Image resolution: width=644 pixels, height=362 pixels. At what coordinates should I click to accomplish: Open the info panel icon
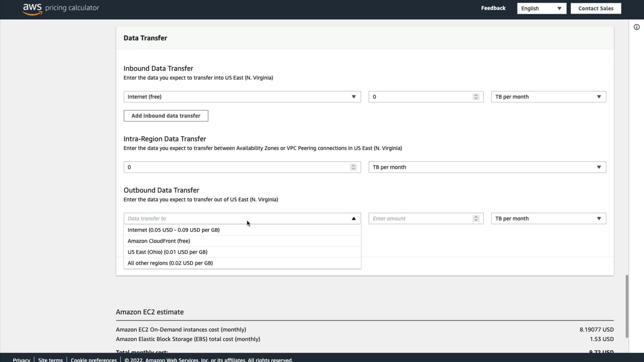[636, 27]
